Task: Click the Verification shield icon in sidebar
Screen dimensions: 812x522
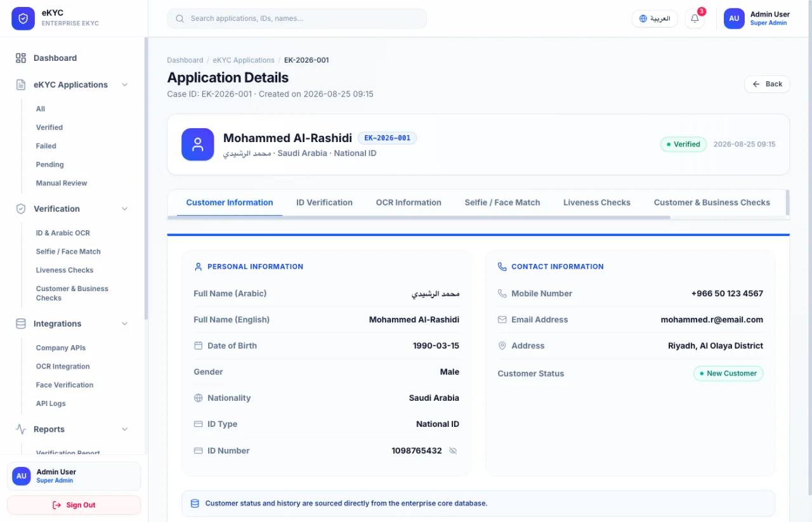Action: (21, 209)
